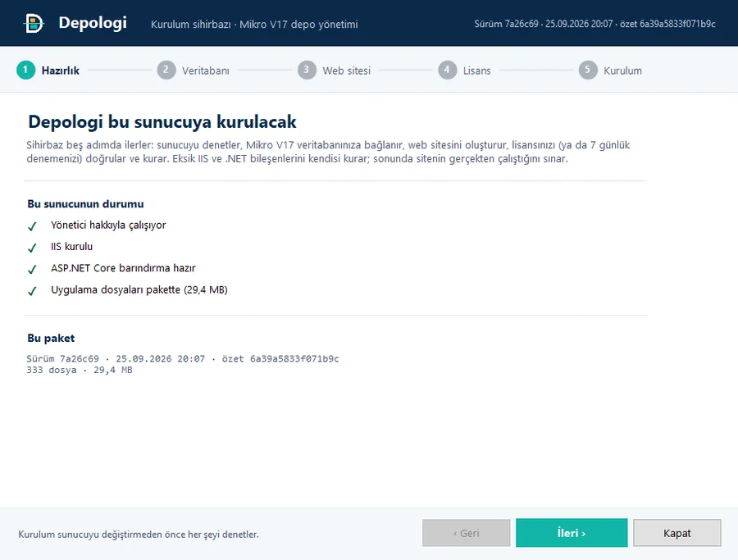Go forward with the İleri button

pyautogui.click(x=572, y=533)
